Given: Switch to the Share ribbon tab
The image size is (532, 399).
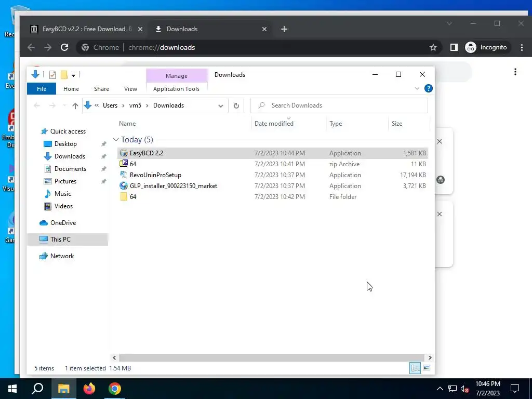Looking at the screenshot, I should click(x=101, y=89).
